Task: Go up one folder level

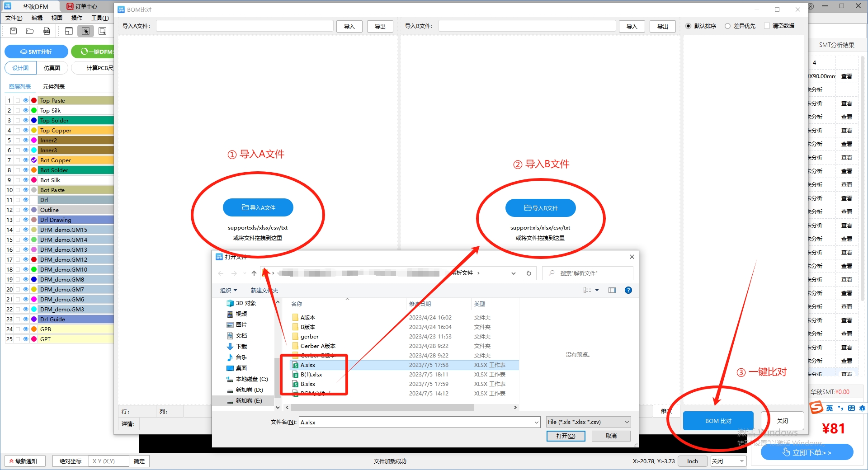Action: (x=254, y=273)
